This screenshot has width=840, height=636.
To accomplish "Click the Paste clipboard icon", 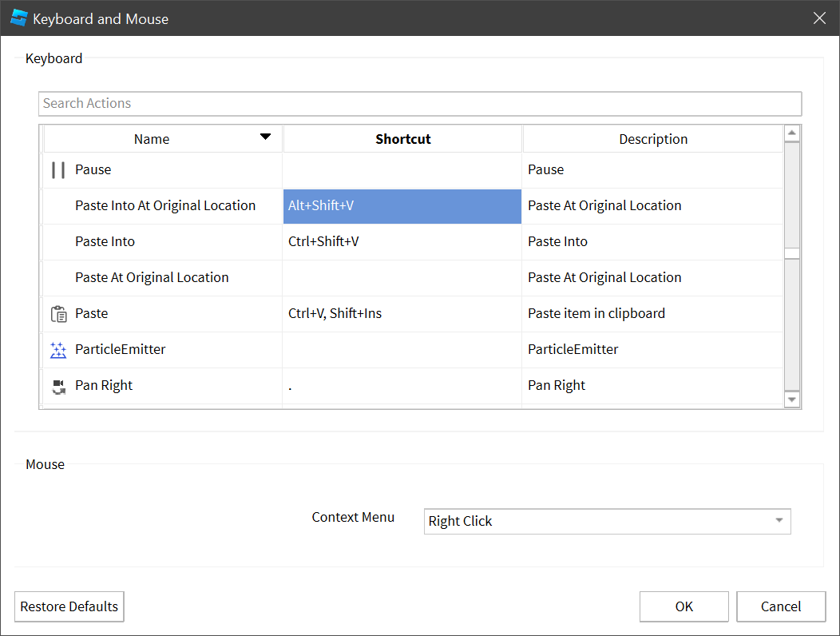I will pyautogui.click(x=59, y=313).
